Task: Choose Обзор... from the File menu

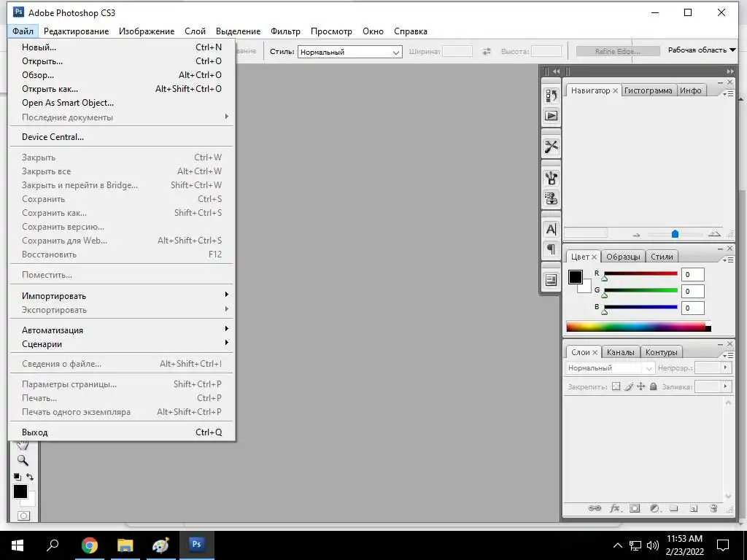Action: point(122,75)
